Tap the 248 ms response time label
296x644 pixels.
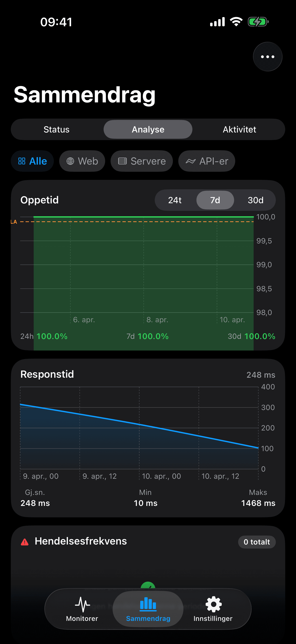pos(261,375)
